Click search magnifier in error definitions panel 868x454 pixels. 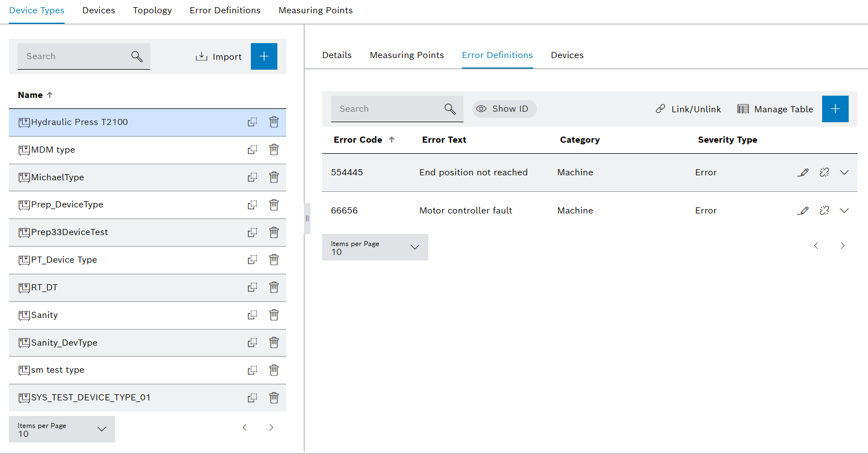tap(450, 109)
